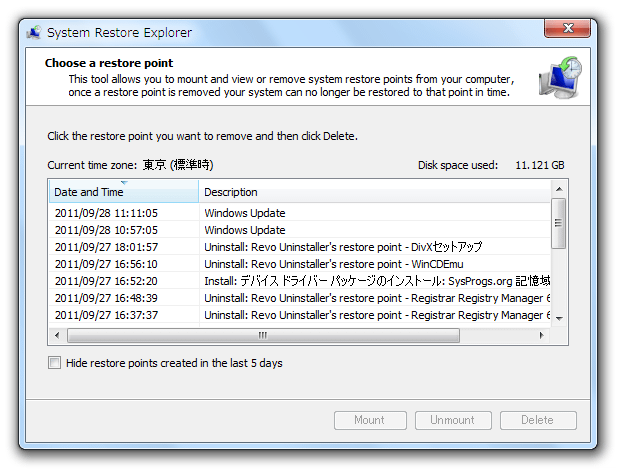Click the vertical scrollbar thumb
This screenshot has width=620, height=471.
[559, 223]
